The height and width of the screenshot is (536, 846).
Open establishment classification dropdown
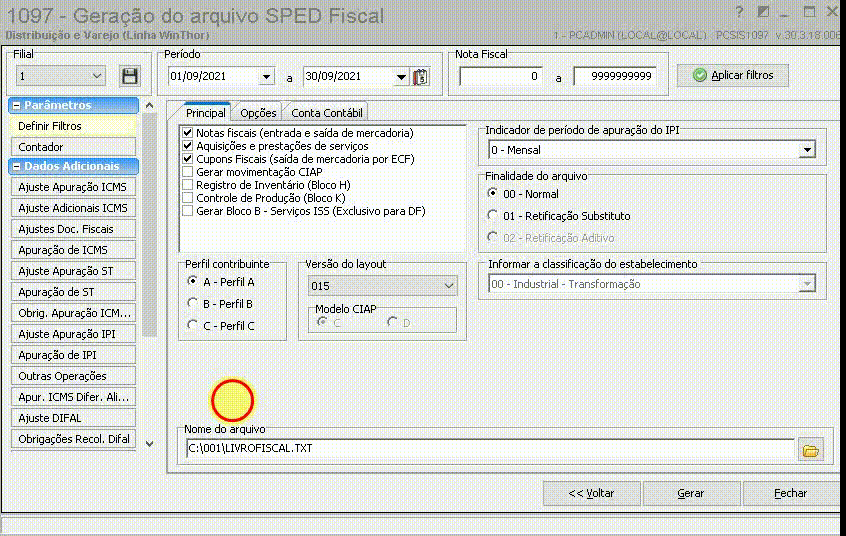click(807, 284)
